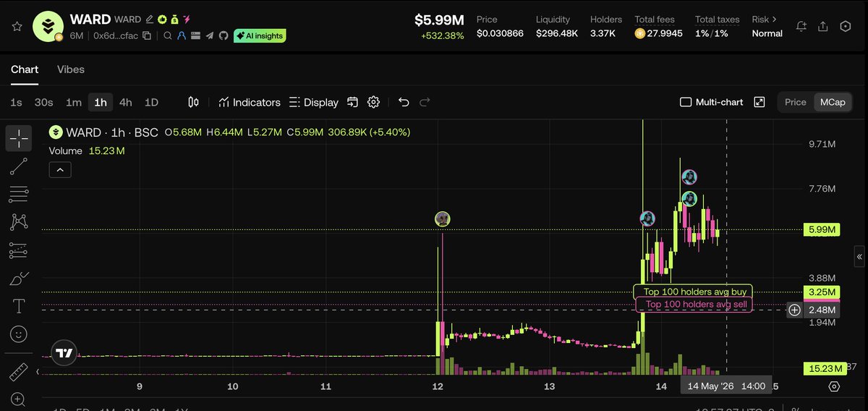Click the blue person profile icon
Viewport: 868px width, 411px height.
182,35
